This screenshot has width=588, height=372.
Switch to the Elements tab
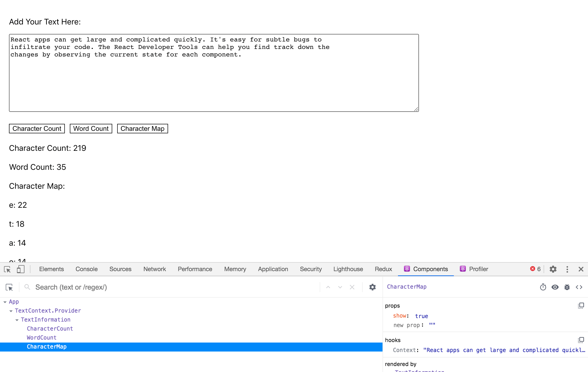point(51,269)
